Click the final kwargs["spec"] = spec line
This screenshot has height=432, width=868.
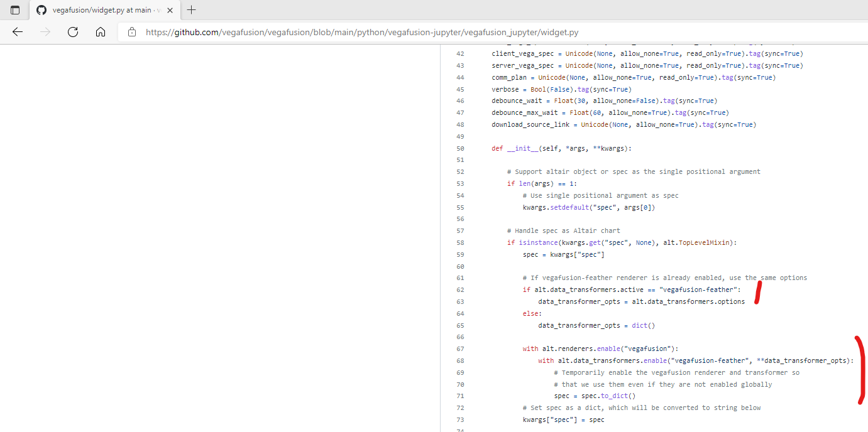tap(563, 419)
